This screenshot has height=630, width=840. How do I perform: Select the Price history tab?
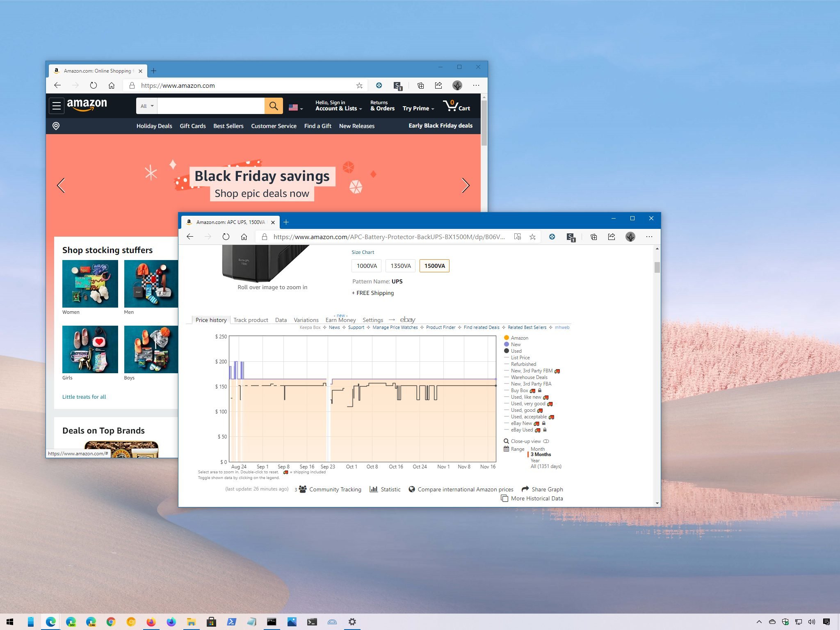point(211,320)
